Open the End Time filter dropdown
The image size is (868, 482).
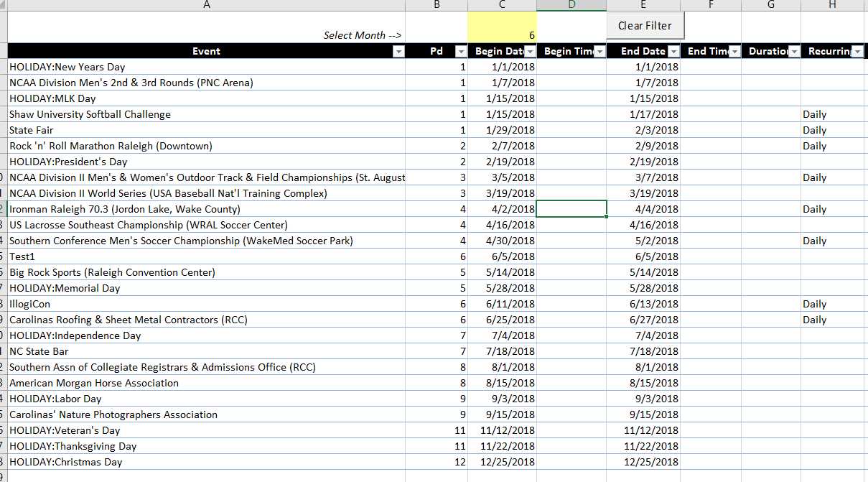[x=734, y=52]
